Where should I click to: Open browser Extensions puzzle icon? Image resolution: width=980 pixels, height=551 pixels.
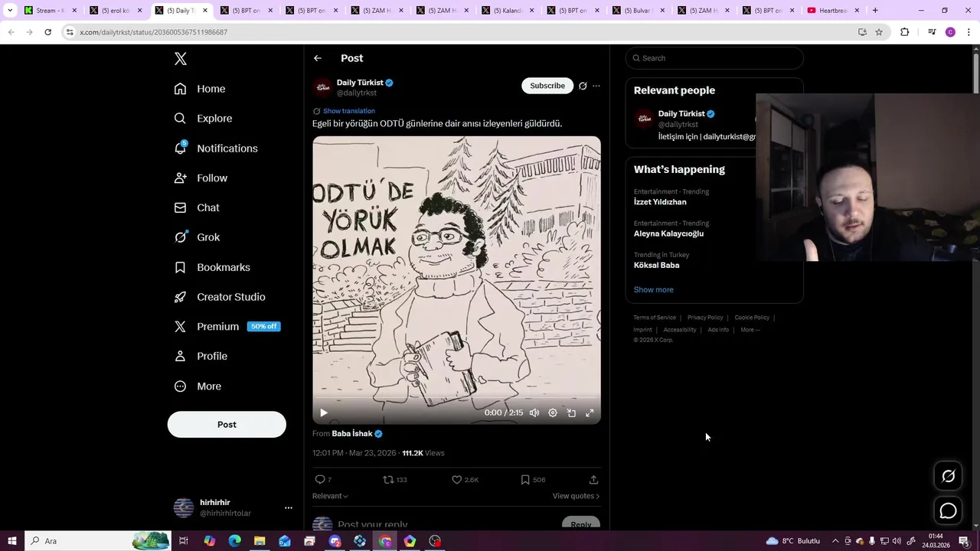[904, 32]
